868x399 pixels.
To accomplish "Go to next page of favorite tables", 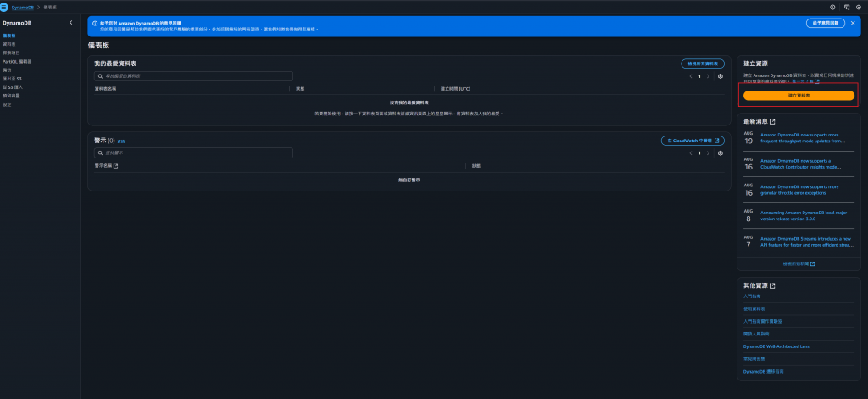I will pyautogui.click(x=708, y=76).
